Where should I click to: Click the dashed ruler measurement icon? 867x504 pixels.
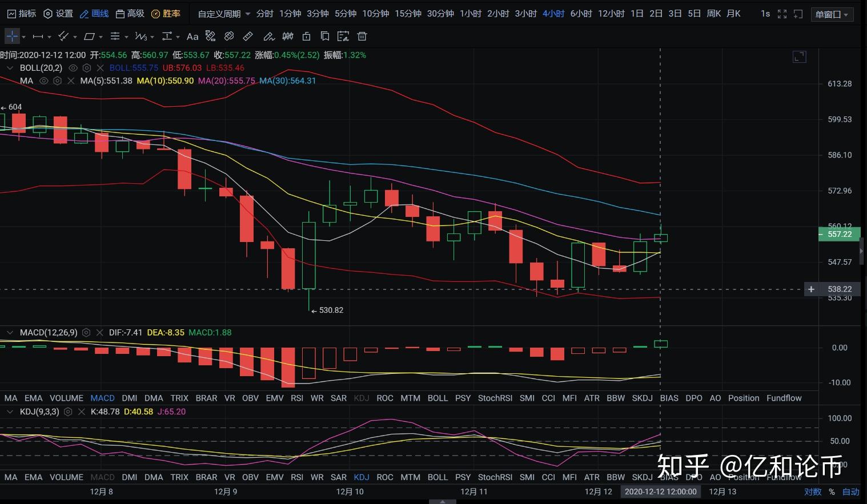click(x=211, y=37)
